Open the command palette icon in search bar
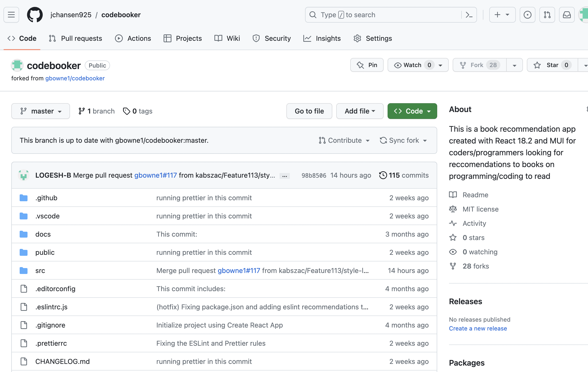 coord(469,15)
